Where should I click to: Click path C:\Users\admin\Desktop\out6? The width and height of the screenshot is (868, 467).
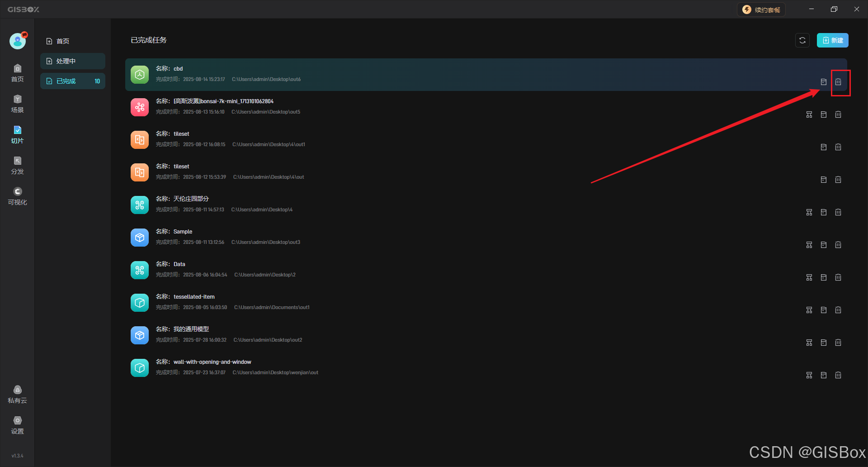point(266,79)
